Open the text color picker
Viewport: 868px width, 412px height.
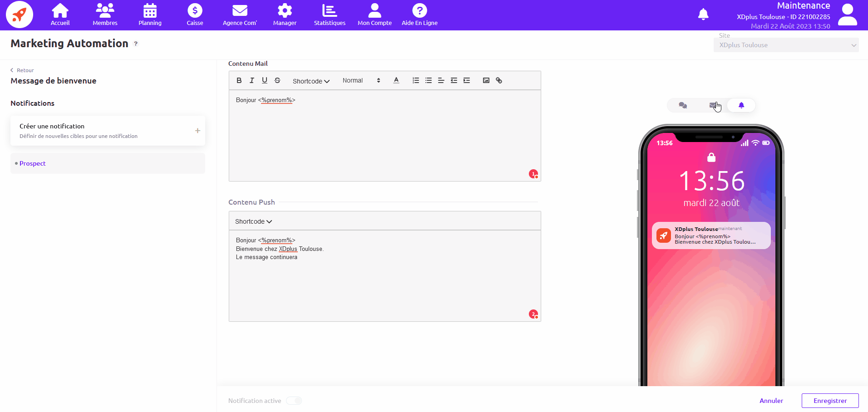tap(396, 80)
